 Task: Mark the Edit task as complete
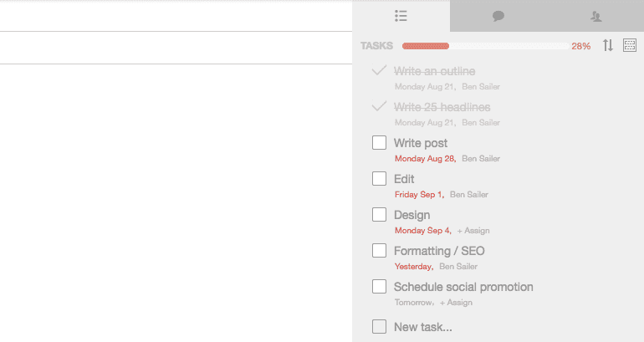point(379,179)
